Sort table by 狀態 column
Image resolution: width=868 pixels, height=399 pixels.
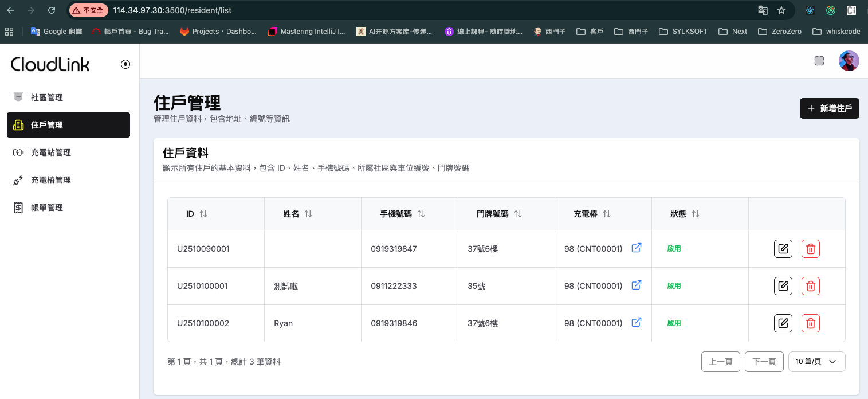point(695,214)
